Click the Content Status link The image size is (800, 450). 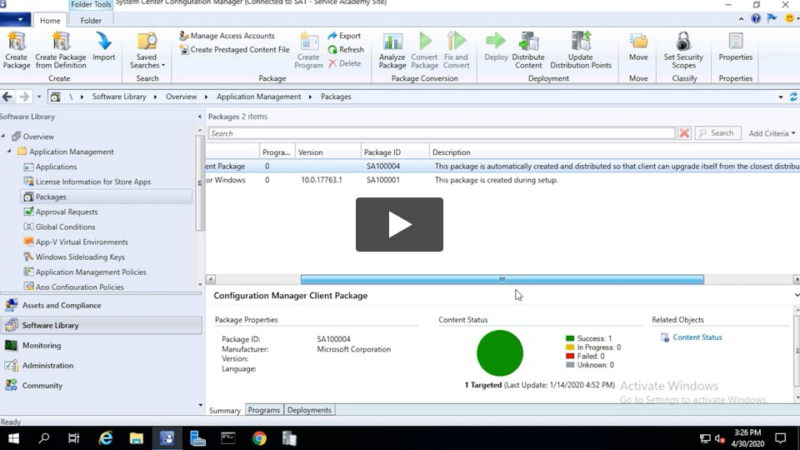pyautogui.click(x=697, y=338)
